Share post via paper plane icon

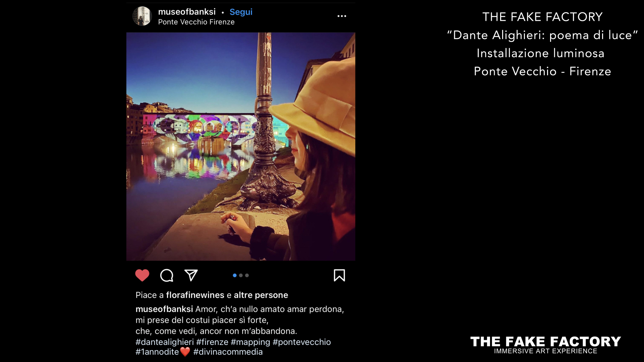(x=191, y=275)
